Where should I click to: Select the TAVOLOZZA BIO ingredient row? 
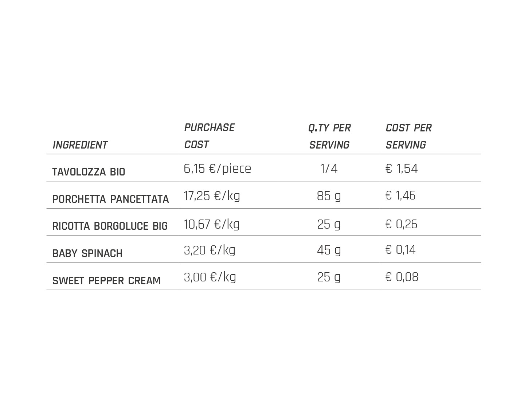click(x=264, y=168)
